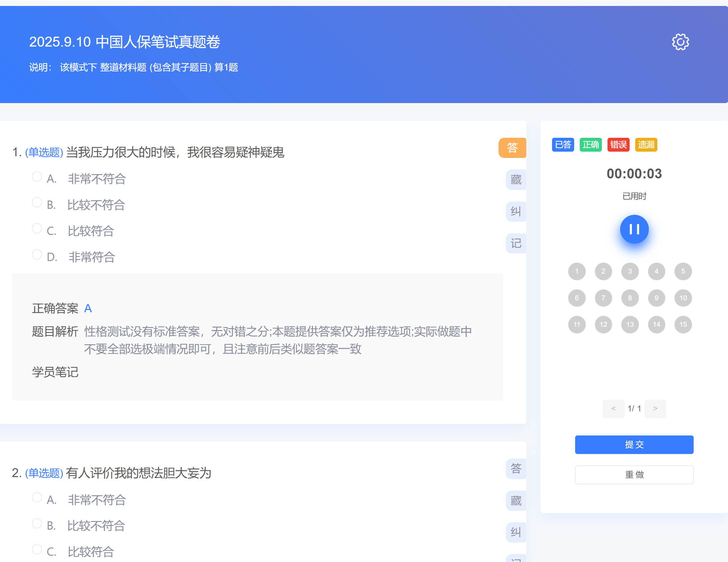Filter by 已答 answered tag
This screenshot has width=728, height=562.
pyautogui.click(x=563, y=145)
